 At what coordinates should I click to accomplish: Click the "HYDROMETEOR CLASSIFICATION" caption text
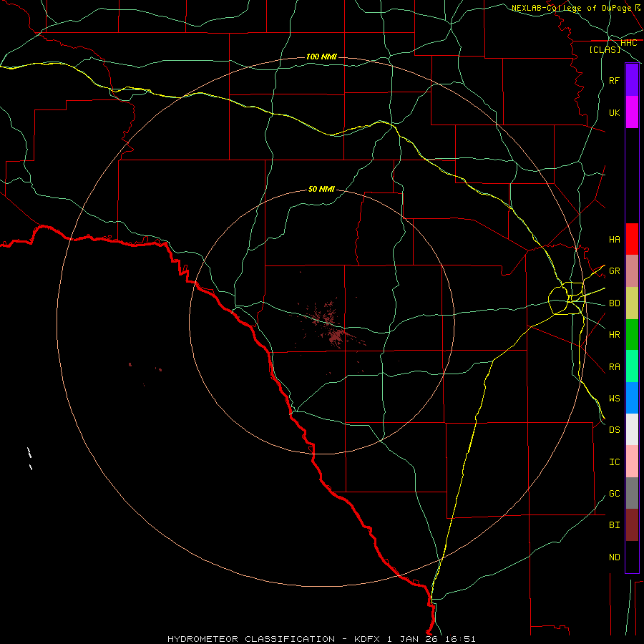[x=251, y=639]
